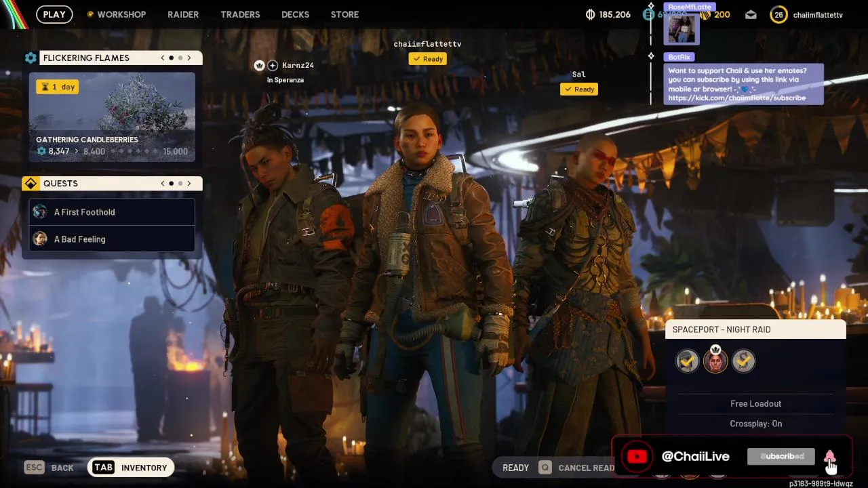Viewport: 868px width, 488px height.
Task: Click the In Speranza status text
Action: tap(285, 80)
